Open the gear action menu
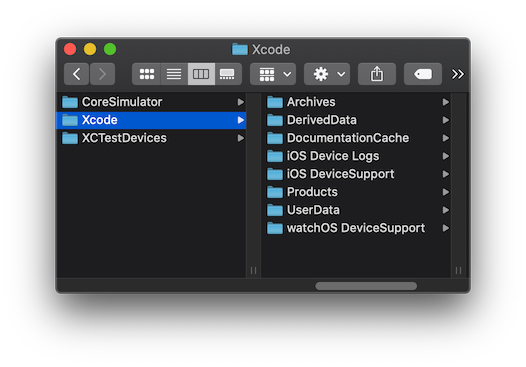Image resolution: width=526 pixels, height=367 pixels. (x=327, y=74)
